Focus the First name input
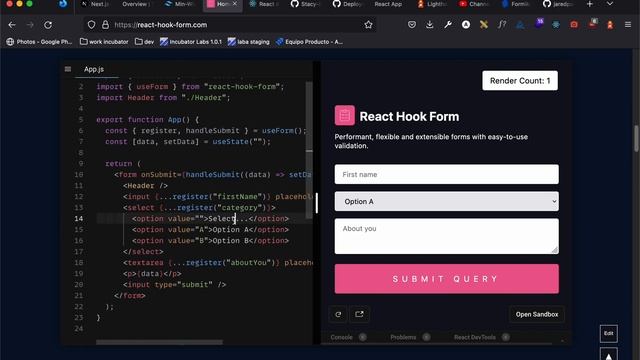 pyautogui.click(x=447, y=174)
